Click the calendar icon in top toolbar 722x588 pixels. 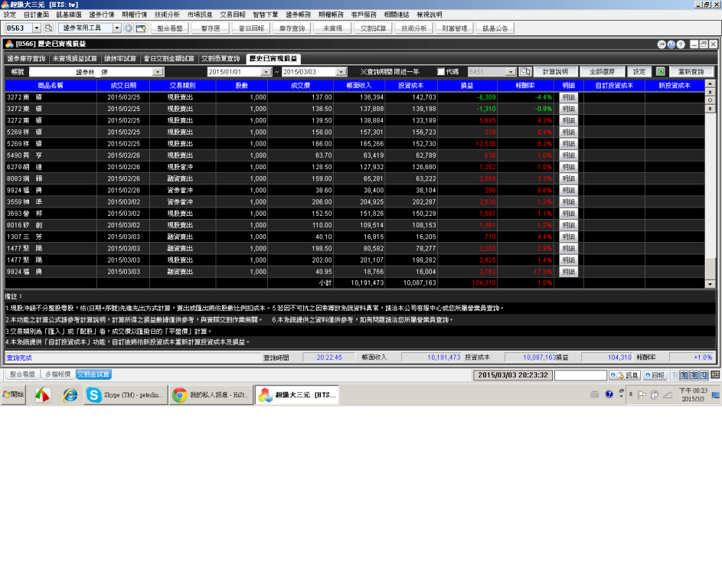141,28
